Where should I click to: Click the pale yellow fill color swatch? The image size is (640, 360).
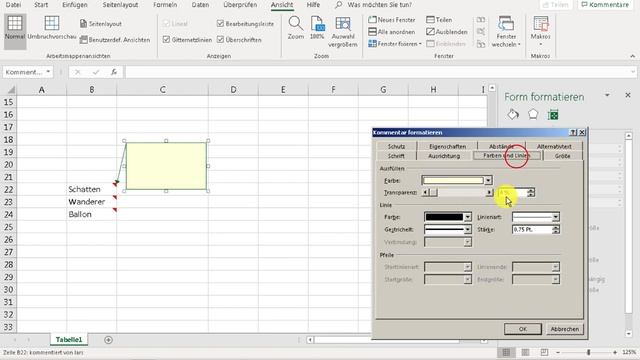tap(453, 180)
